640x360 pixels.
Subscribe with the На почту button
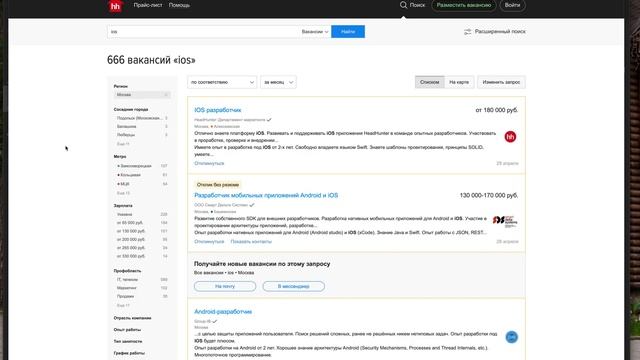(225, 286)
